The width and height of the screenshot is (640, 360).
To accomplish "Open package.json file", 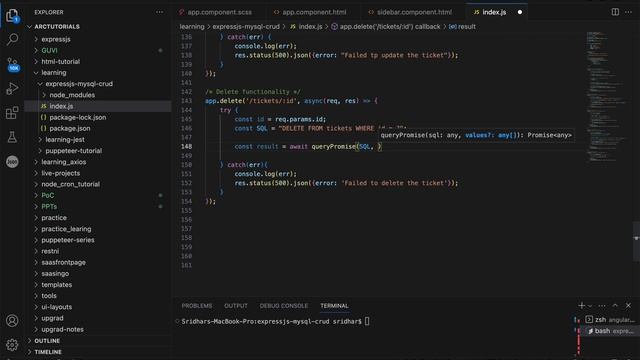I will point(70,129).
